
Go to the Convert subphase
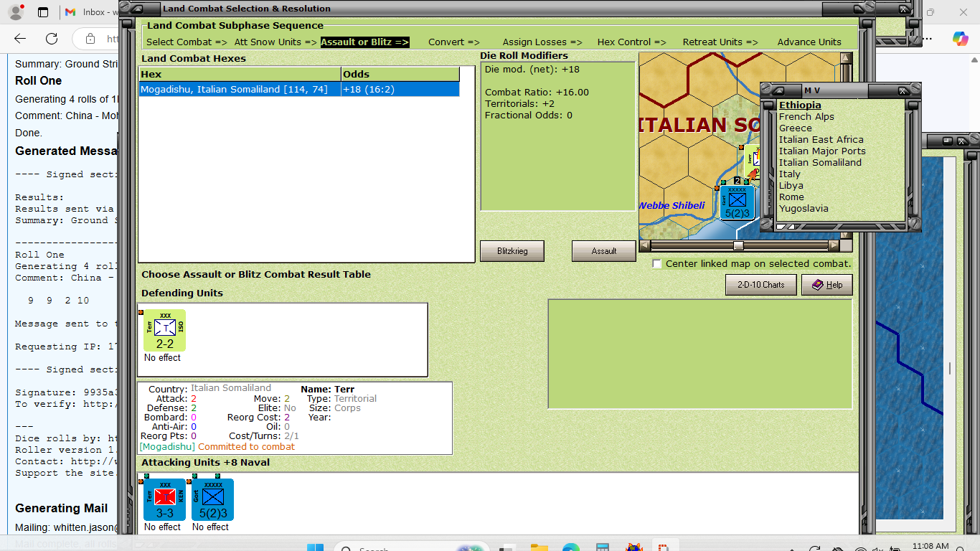[x=454, y=42]
